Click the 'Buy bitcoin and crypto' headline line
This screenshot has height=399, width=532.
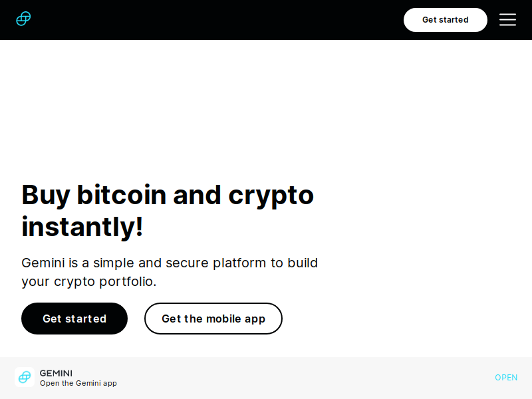coord(168,195)
